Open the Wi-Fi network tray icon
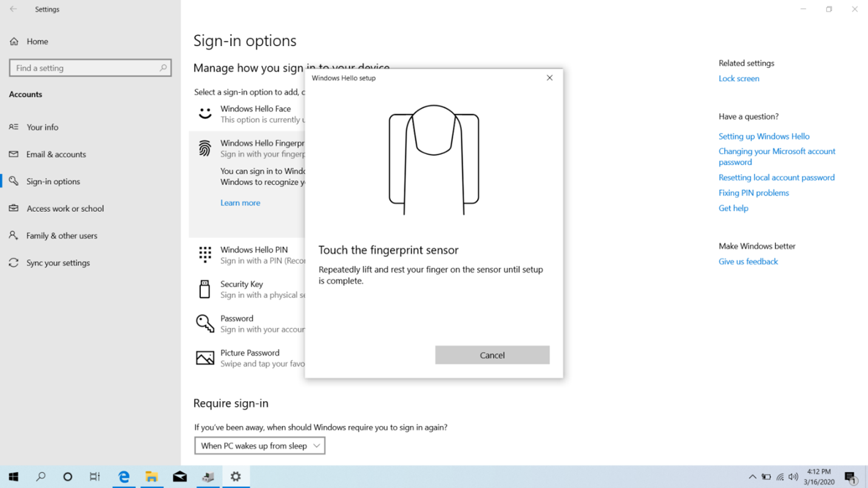This screenshot has height=488, width=868. coord(780,477)
